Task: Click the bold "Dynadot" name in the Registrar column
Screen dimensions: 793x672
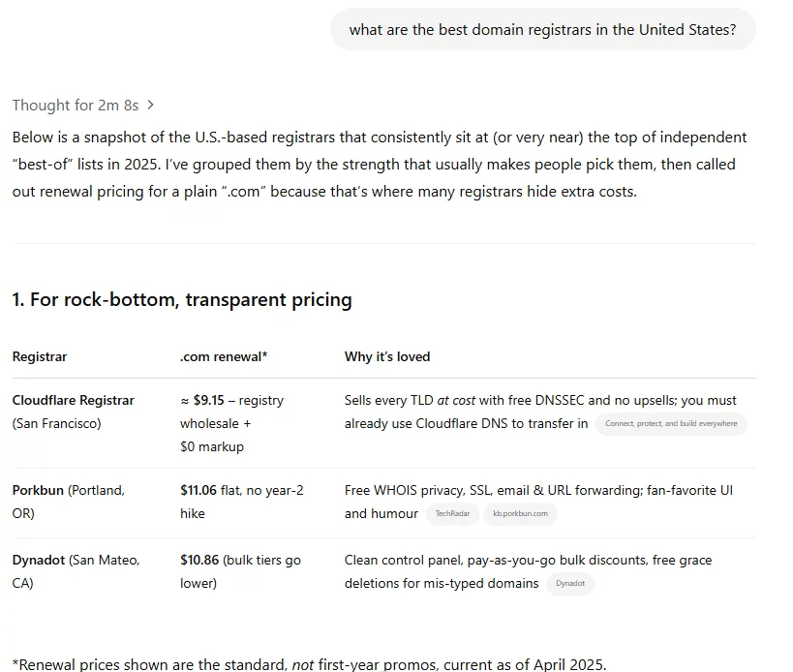Action: point(39,560)
